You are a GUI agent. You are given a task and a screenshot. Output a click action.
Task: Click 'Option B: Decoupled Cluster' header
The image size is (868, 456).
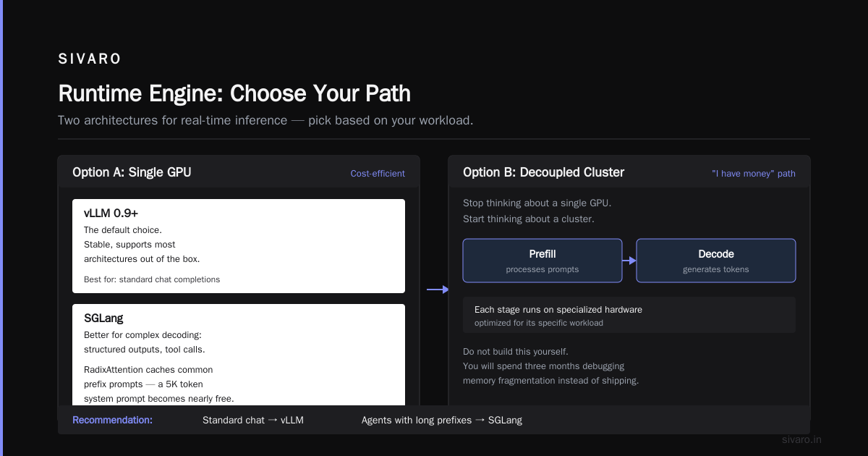pyautogui.click(x=543, y=172)
